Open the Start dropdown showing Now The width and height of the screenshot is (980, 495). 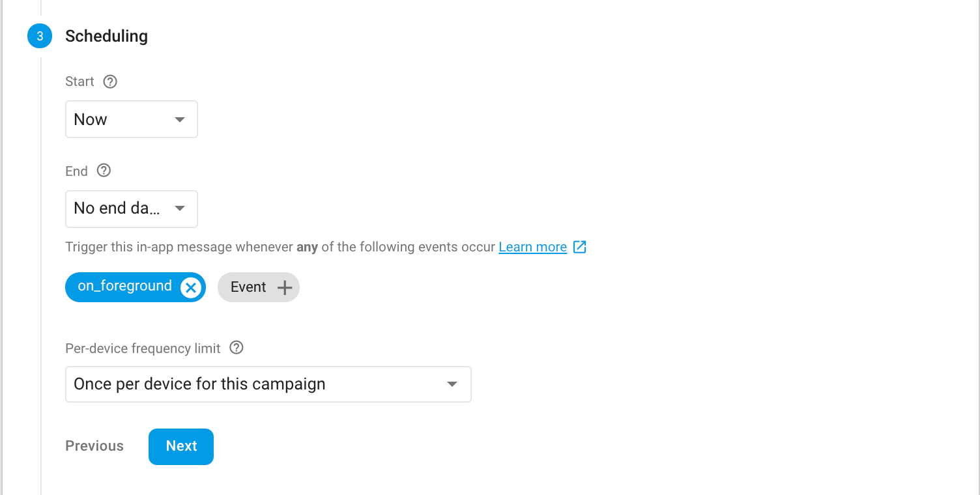[x=131, y=119]
